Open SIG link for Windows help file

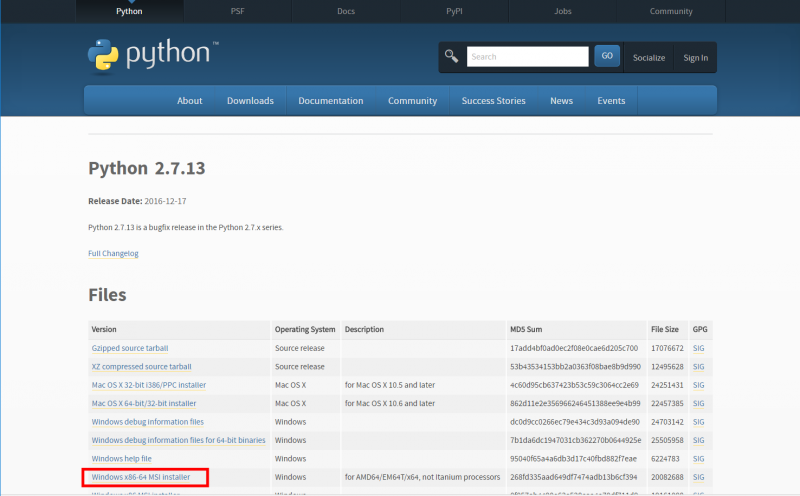pyautogui.click(x=699, y=459)
